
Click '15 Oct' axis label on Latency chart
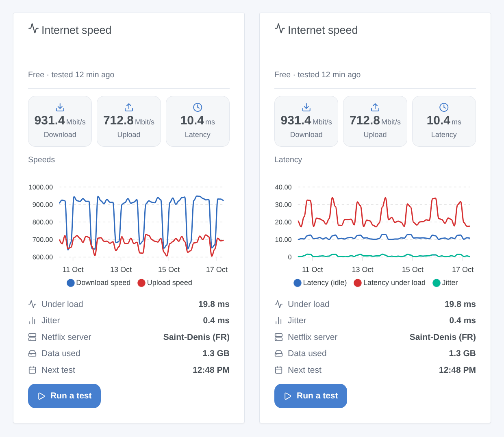(x=413, y=270)
